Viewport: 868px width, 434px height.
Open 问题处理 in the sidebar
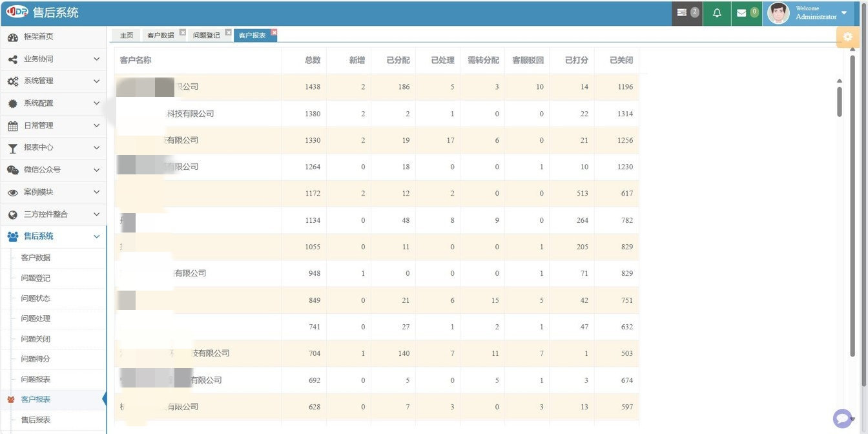pyautogui.click(x=36, y=318)
